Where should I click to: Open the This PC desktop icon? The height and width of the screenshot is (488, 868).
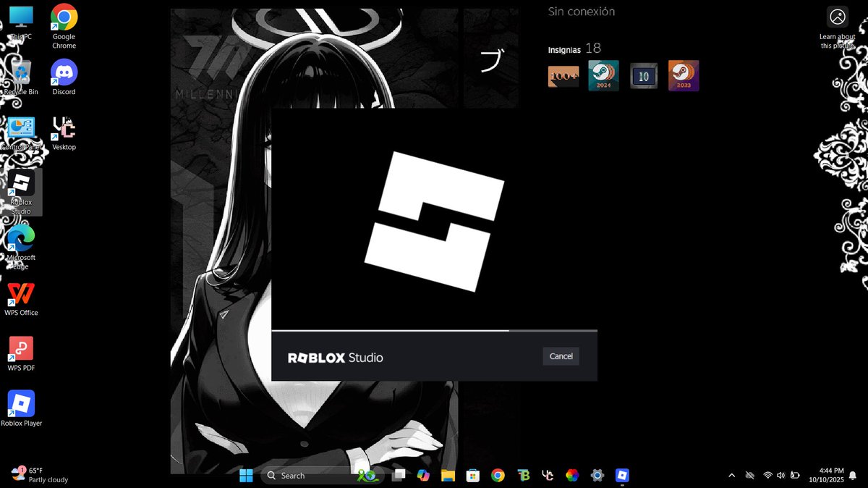21,22
